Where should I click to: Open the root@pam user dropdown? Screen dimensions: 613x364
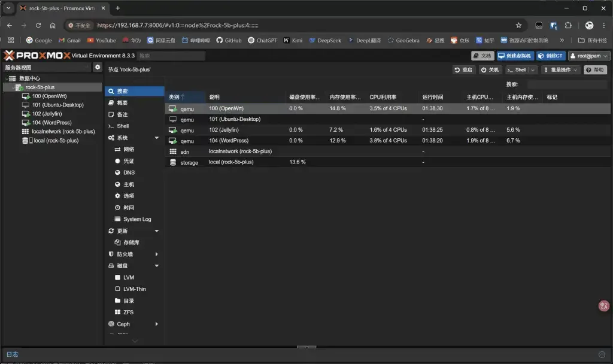click(589, 56)
